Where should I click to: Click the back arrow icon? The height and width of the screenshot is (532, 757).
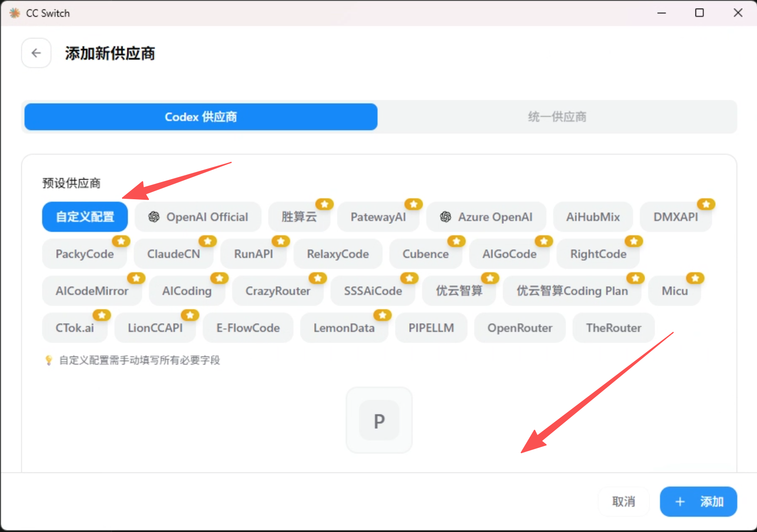coord(36,53)
